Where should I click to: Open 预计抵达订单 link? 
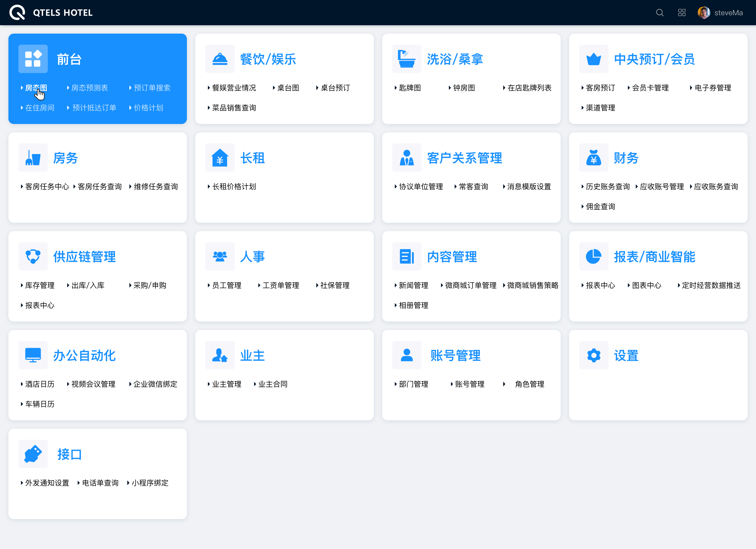pos(94,108)
